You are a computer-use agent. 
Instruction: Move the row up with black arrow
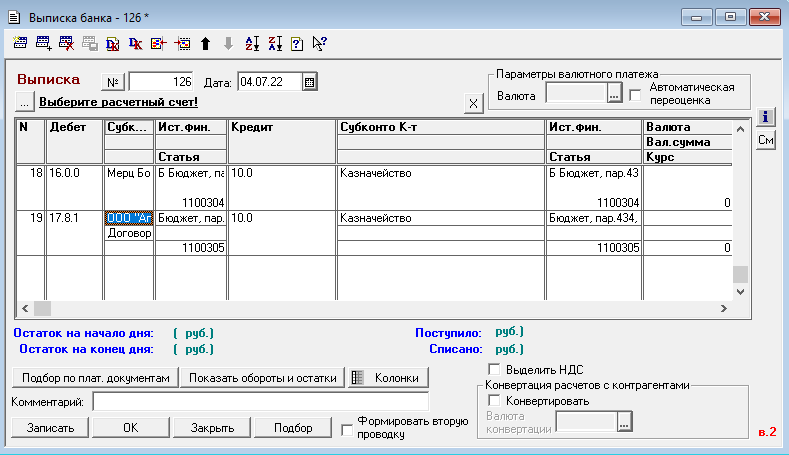click(x=205, y=43)
